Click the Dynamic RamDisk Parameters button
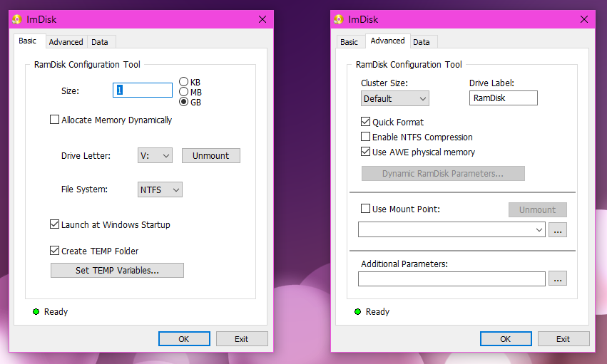This screenshot has width=607, height=364. point(443,174)
